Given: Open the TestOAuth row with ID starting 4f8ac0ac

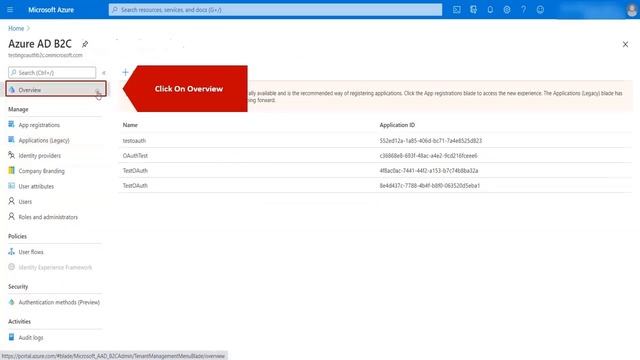Looking at the screenshot, I should pyautogui.click(x=375, y=170).
